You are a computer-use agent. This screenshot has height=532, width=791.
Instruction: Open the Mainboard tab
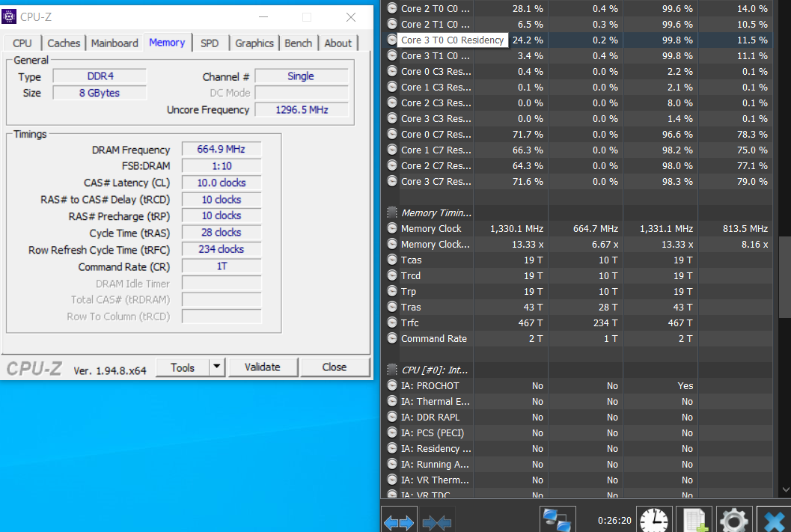114,43
